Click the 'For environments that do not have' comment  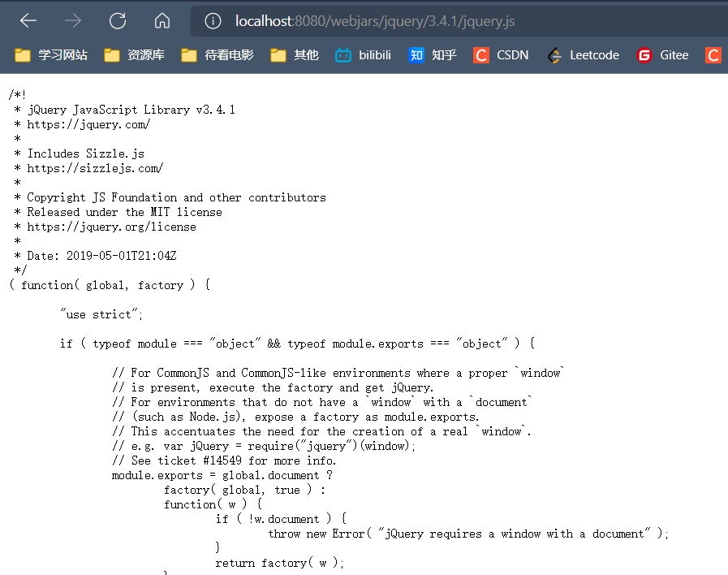321,402
